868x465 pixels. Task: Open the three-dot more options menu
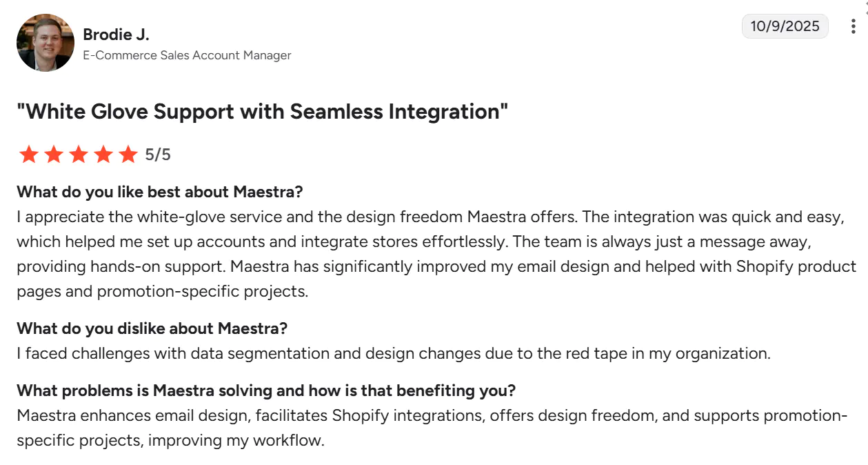pos(854,26)
